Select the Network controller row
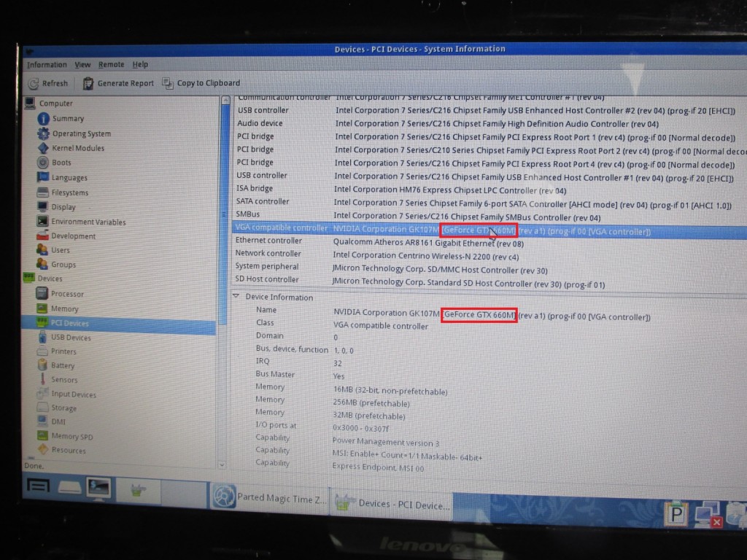This screenshot has width=747, height=560. pos(488,254)
